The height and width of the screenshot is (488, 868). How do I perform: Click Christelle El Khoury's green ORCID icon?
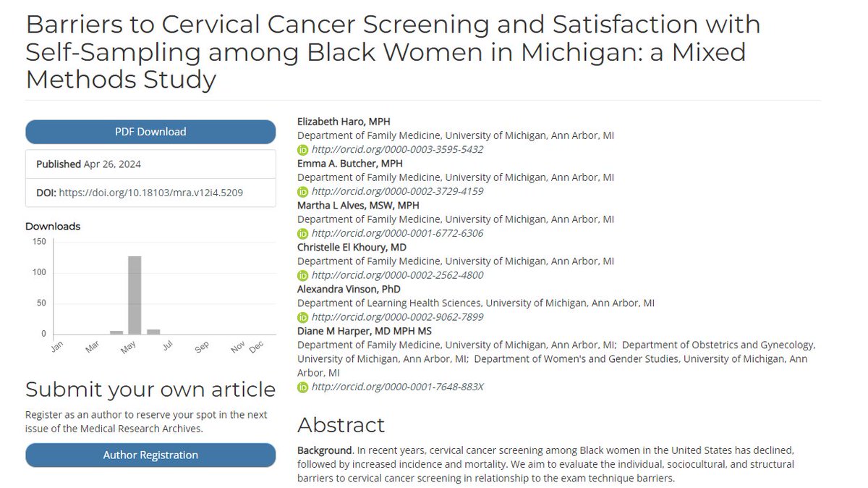click(302, 275)
